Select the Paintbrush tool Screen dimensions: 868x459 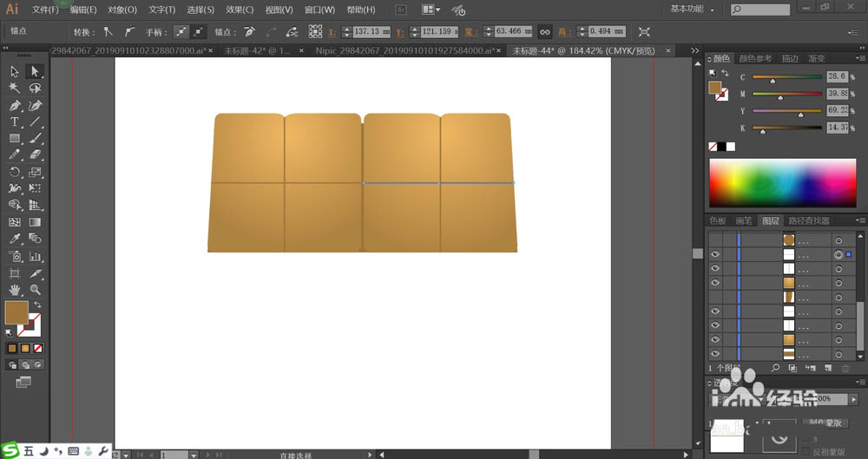(35, 139)
